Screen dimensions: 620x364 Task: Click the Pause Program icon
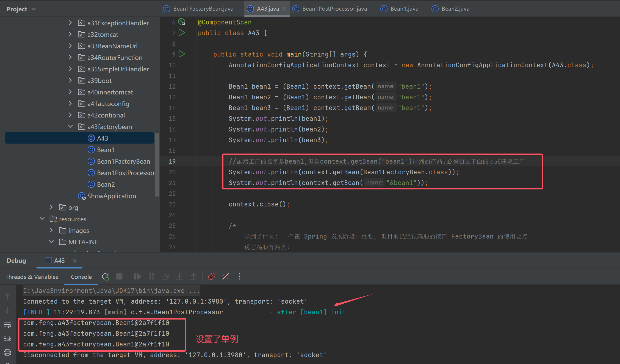point(151,276)
